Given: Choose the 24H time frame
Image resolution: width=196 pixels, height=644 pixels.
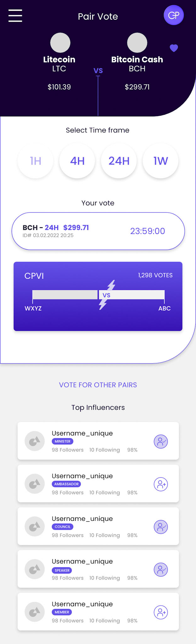Looking at the screenshot, I should (119, 161).
